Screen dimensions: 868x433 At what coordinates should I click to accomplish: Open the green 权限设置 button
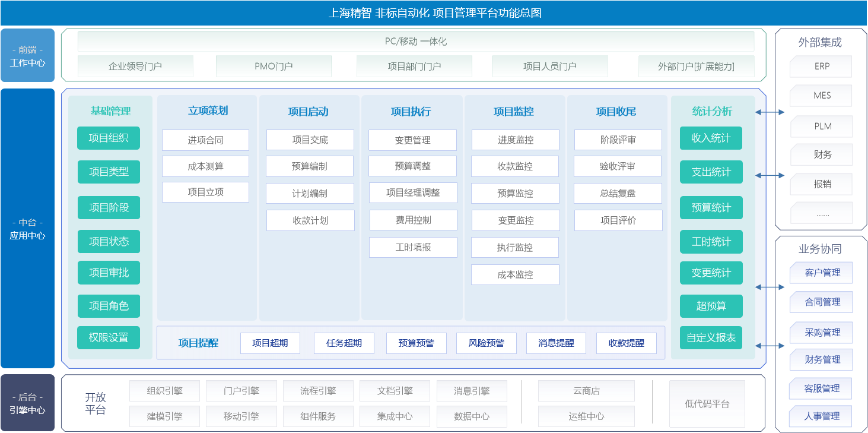point(109,337)
